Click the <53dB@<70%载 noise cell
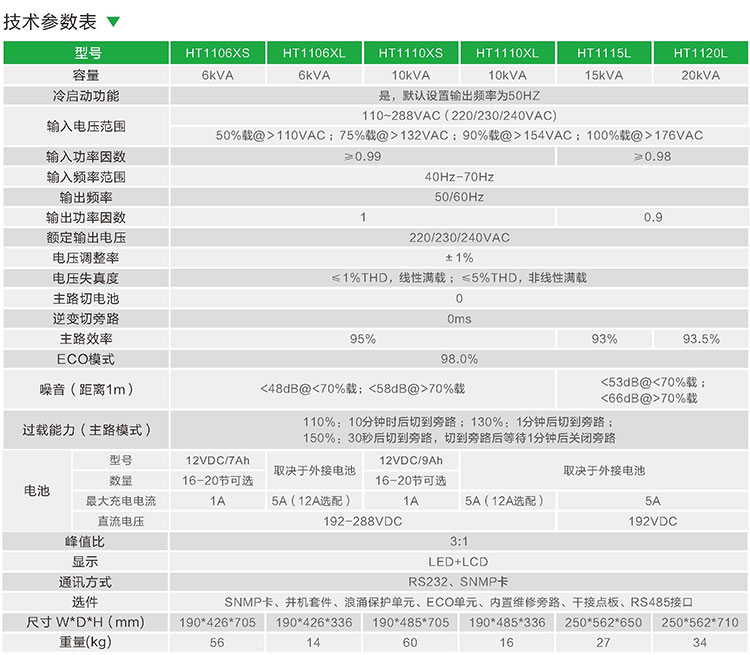The width and height of the screenshot is (750, 655). pyautogui.click(x=652, y=389)
